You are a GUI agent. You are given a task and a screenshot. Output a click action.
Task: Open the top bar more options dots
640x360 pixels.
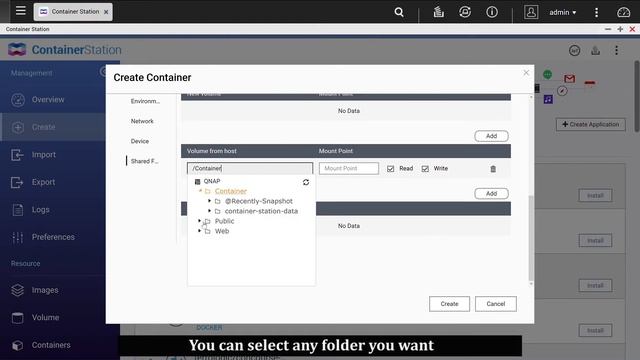click(x=596, y=12)
